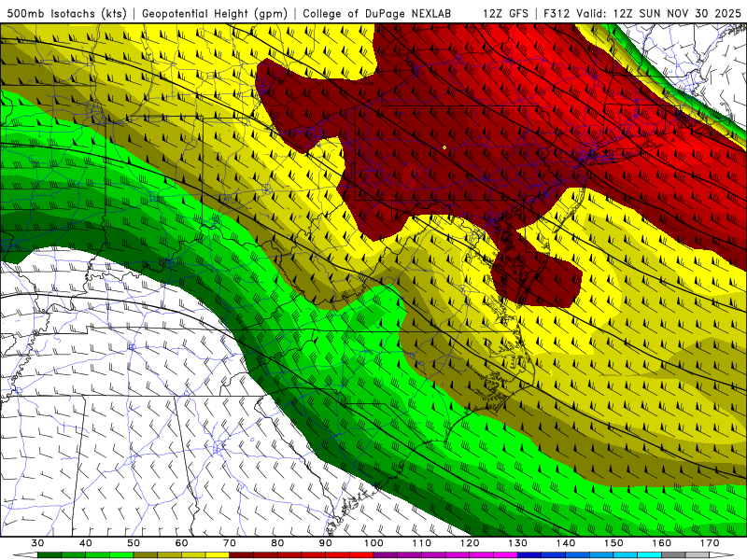Viewport: 747px width, 560px height.
Task: Click the 60 value on the color scale
Action: coord(181,543)
